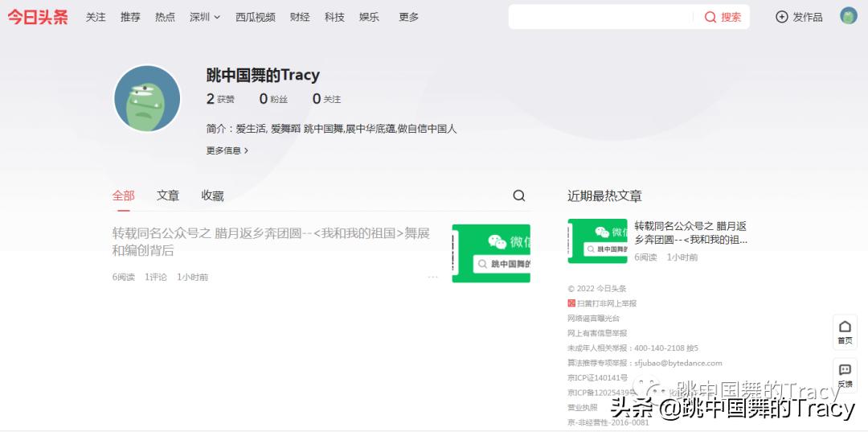Image resolution: width=868 pixels, height=432 pixels.
Task: Open the 扫黄打非网上举报 link
Action: [x=607, y=303]
